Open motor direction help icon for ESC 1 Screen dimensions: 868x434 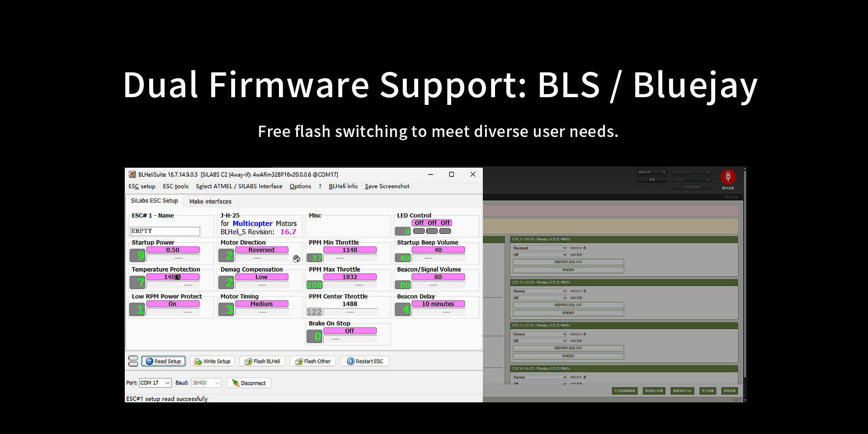pos(585,248)
